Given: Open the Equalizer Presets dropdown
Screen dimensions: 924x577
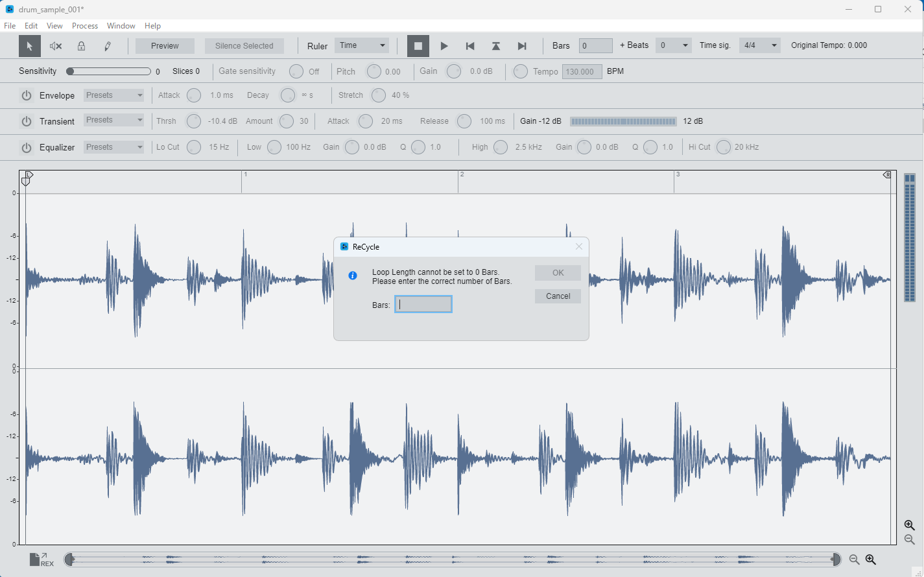Looking at the screenshot, I should click(x=114, y=147).
